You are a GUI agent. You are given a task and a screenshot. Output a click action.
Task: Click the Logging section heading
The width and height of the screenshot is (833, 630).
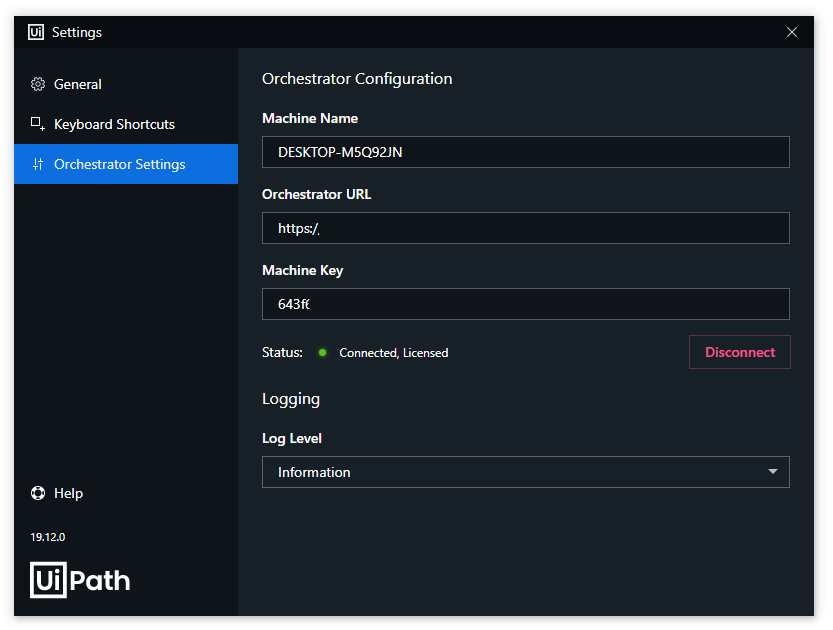click(x=291, y=399)
